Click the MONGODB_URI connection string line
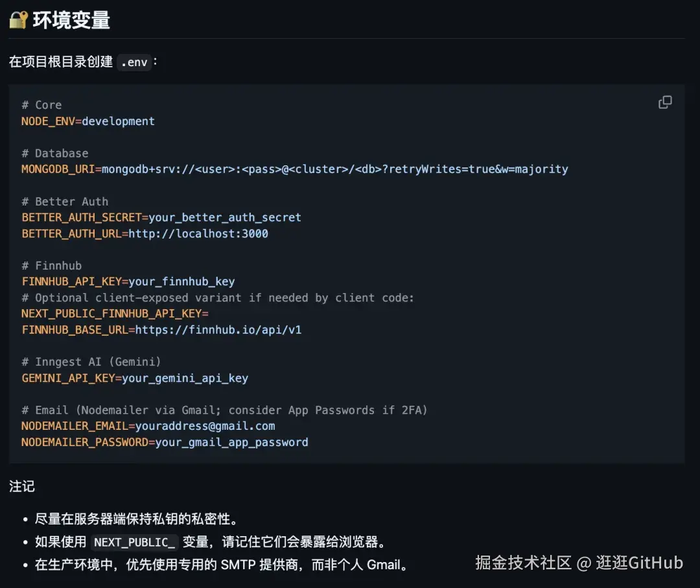 [x=294, y=169]
